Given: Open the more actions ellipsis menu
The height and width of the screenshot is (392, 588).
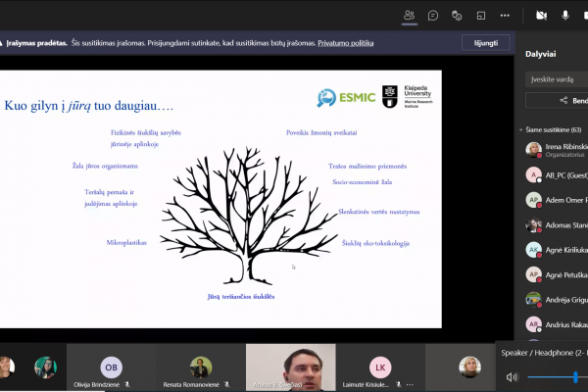Looking at the screenshot, I should [x=505, y=16].
